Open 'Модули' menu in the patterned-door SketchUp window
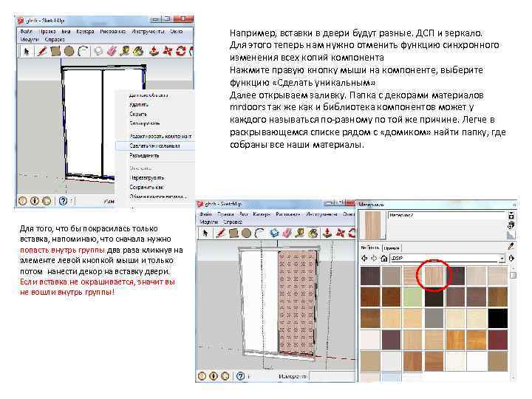The width and height of the screenshot is (532, 399). [x=208, y=222]
